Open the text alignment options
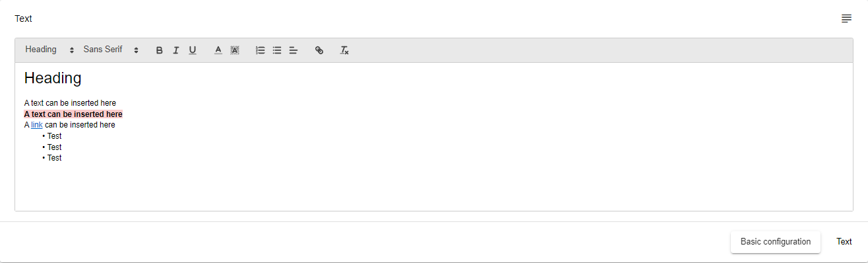This screenshot has width=868, height=263. tap(294, 50)
